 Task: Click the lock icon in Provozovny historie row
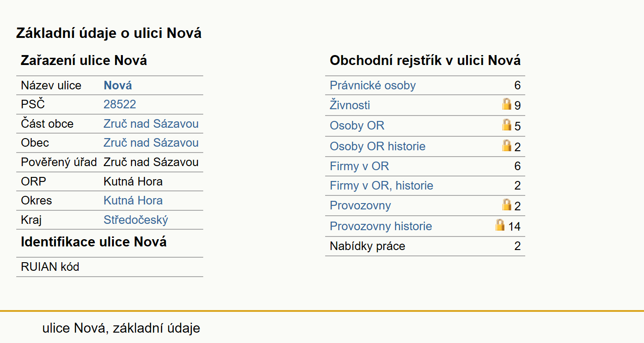pyautogui.click(x=500, y=225)
